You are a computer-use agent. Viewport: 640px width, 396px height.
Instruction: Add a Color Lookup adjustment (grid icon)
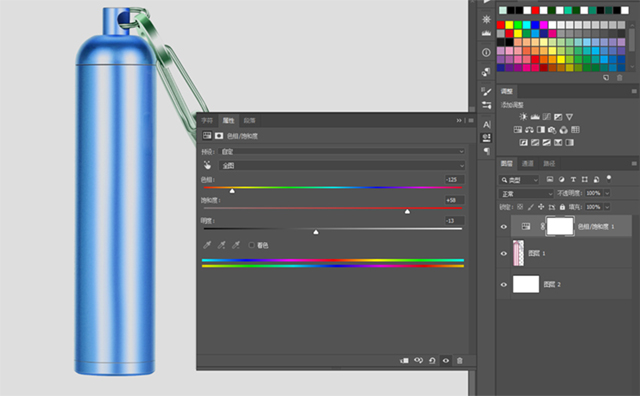[575, 130]
